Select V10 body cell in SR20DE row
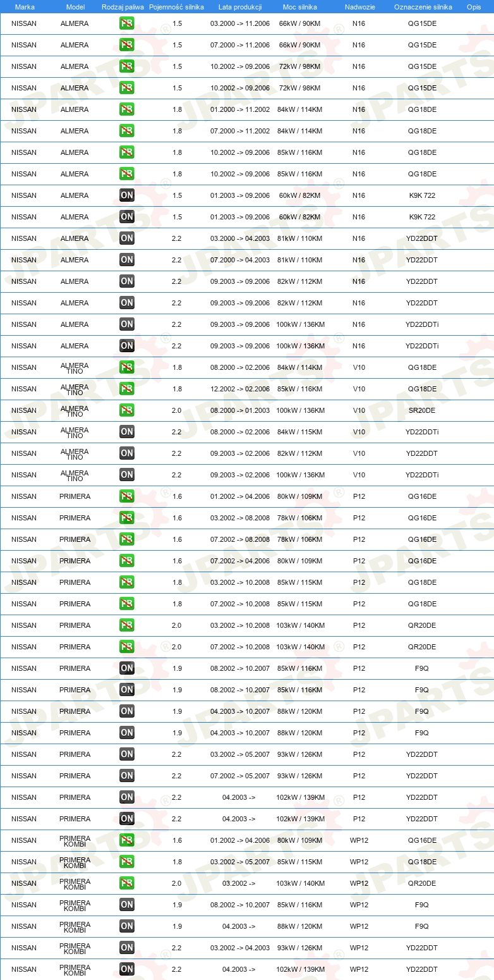494x980 pixels. pos(359,410)
